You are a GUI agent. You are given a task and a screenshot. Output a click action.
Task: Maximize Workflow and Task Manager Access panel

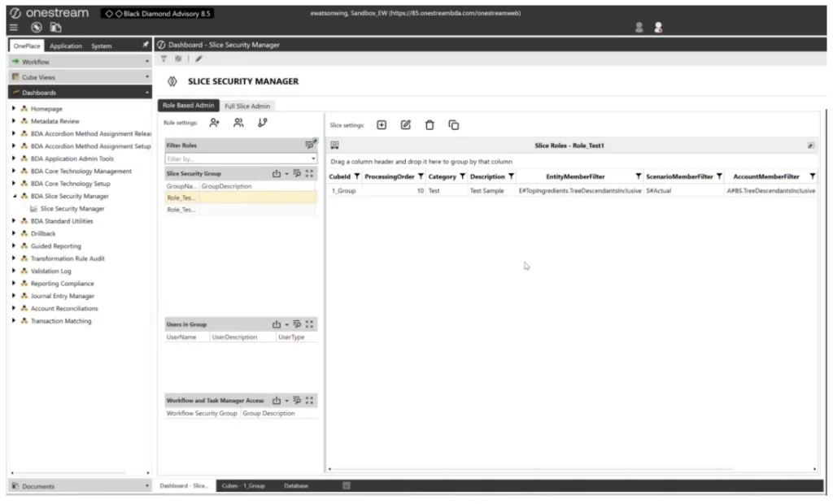(x=310, y=401)
